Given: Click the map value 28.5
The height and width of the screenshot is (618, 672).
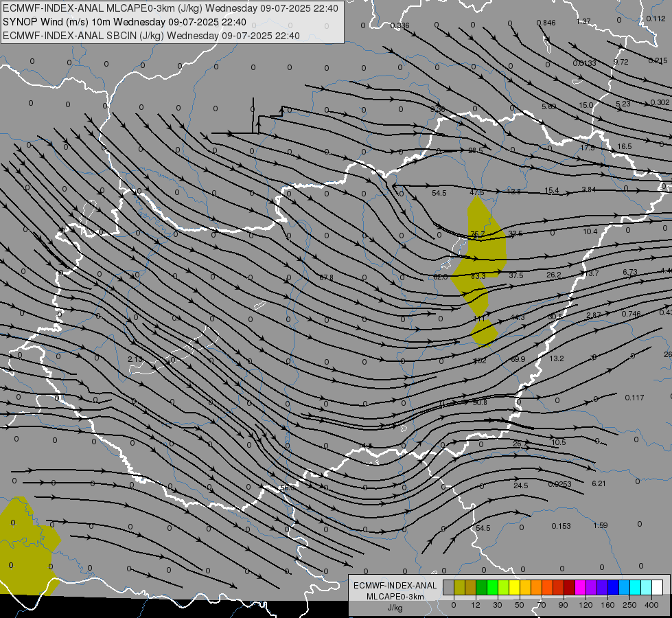Looking at the screenshot, I should [475, 150].
